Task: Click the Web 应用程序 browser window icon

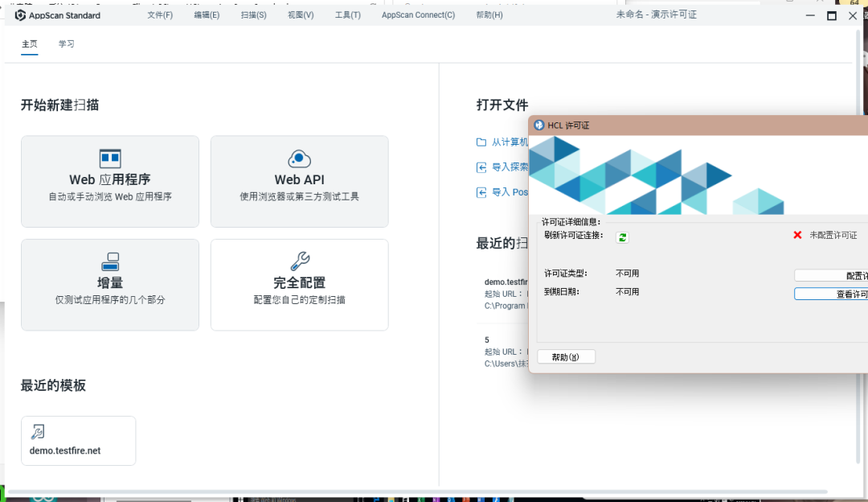Action: point(110,158)
